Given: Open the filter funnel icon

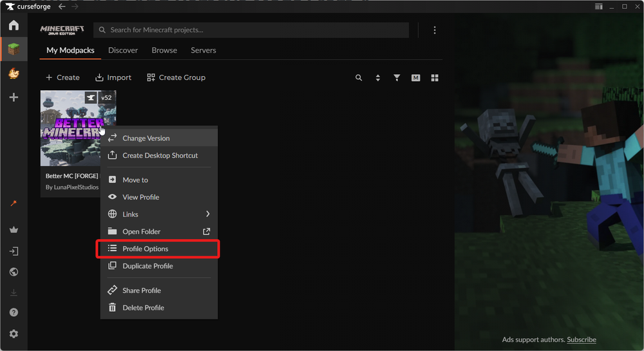Looking at the screenshot, I should tap(397, 77).
